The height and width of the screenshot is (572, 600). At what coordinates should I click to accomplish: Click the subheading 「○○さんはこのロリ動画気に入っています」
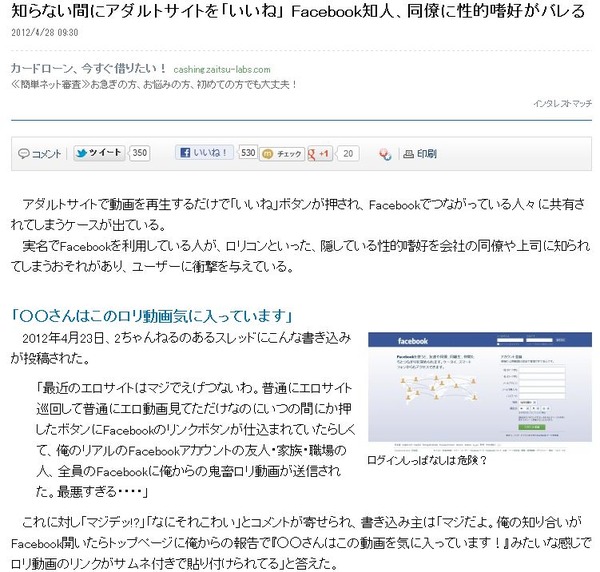pyautogui.click(x=153, y=316)
